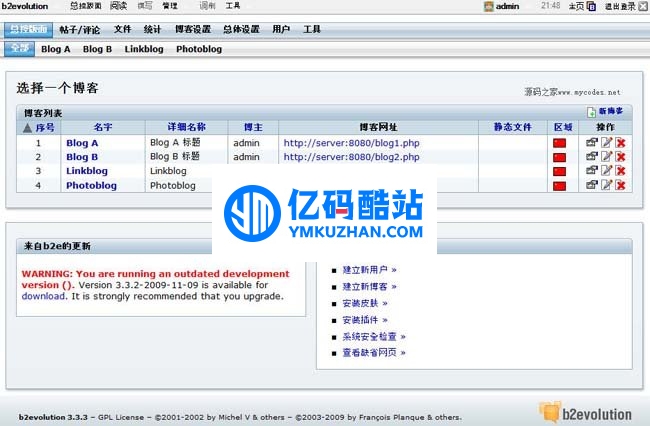
Task: Delete icon in Photoblog row
Action: [621, 185]
